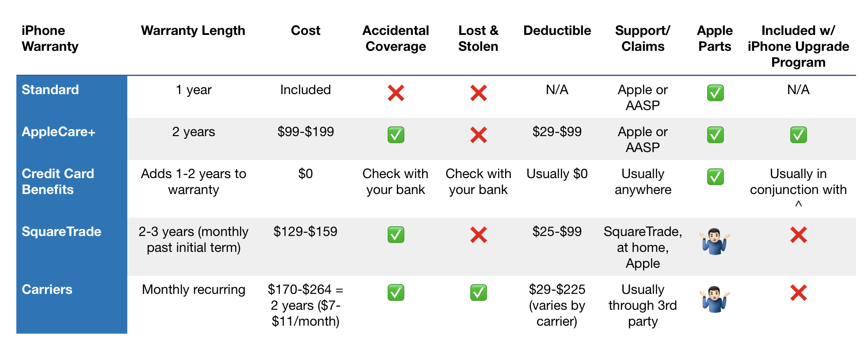Click green checkmark for Standard Apple Parts
The height and width of the screenshot is (350, 868).
click(x=715, y=93)
